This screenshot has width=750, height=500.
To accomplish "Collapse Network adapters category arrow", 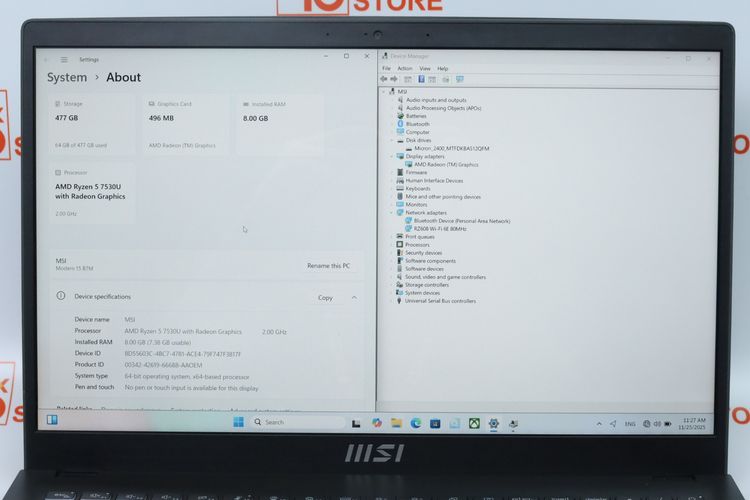I will pos(391,212).
